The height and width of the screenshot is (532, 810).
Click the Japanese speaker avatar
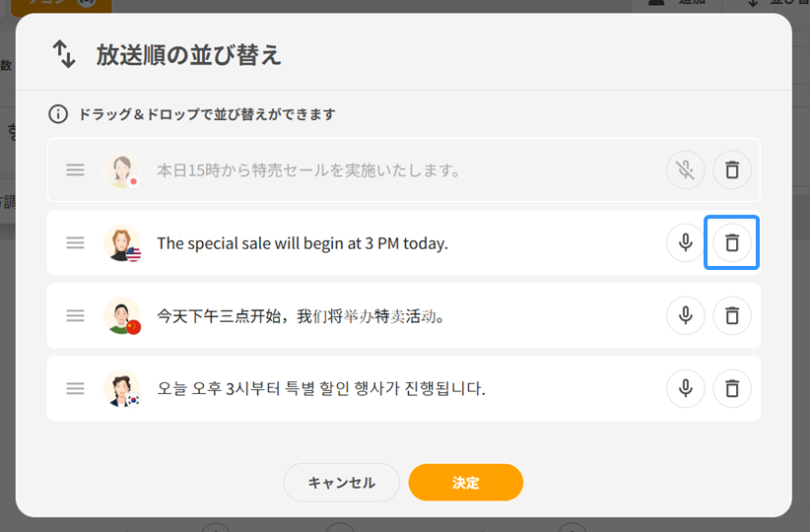coord(122,170)
